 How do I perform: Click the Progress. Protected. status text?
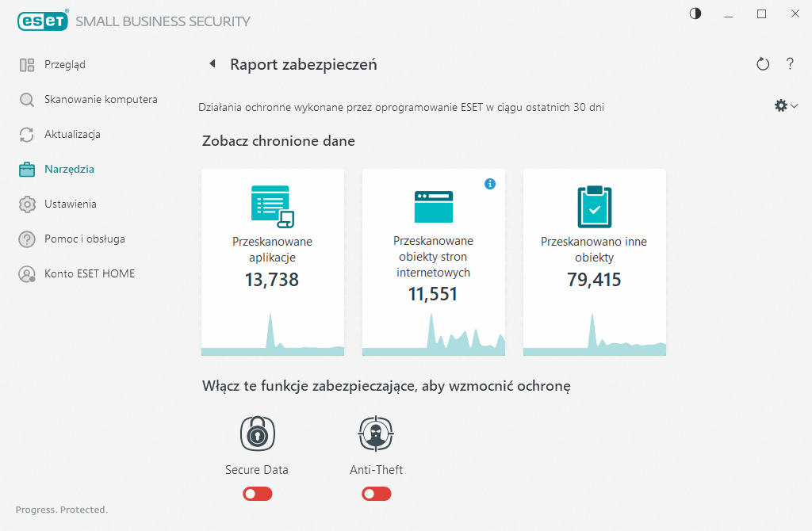click(62, 510)
